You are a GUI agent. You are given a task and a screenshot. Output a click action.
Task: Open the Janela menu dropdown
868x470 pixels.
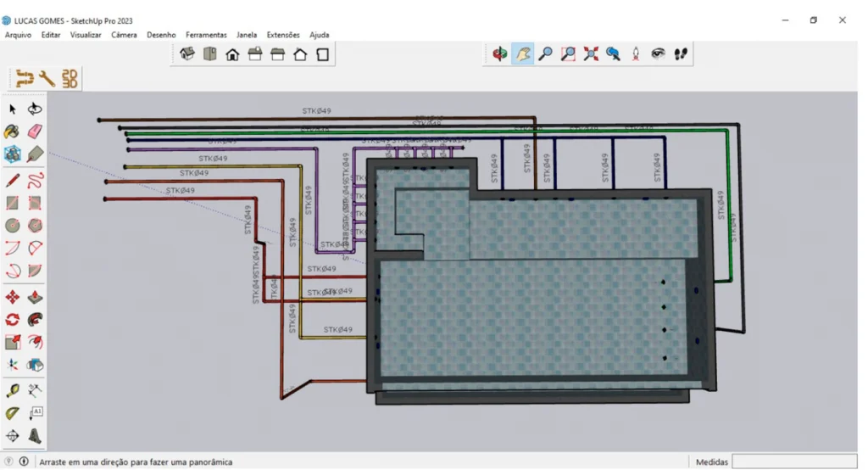(x=247, y=35)
